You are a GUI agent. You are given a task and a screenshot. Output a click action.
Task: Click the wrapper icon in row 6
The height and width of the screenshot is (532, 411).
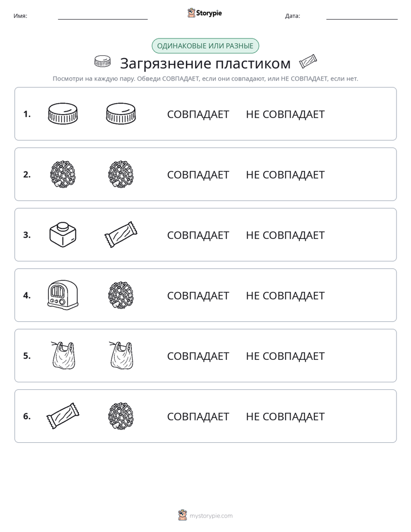pos(63,416)
